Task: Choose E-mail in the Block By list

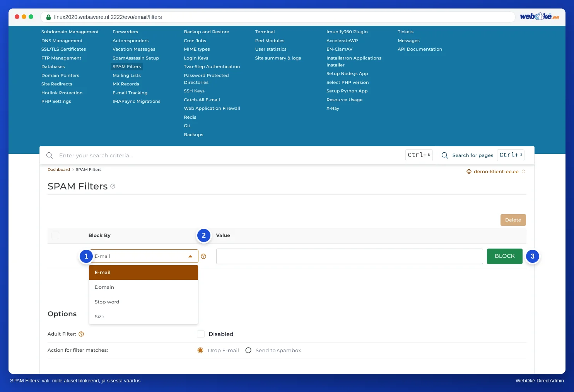Action: click(143, 273)
